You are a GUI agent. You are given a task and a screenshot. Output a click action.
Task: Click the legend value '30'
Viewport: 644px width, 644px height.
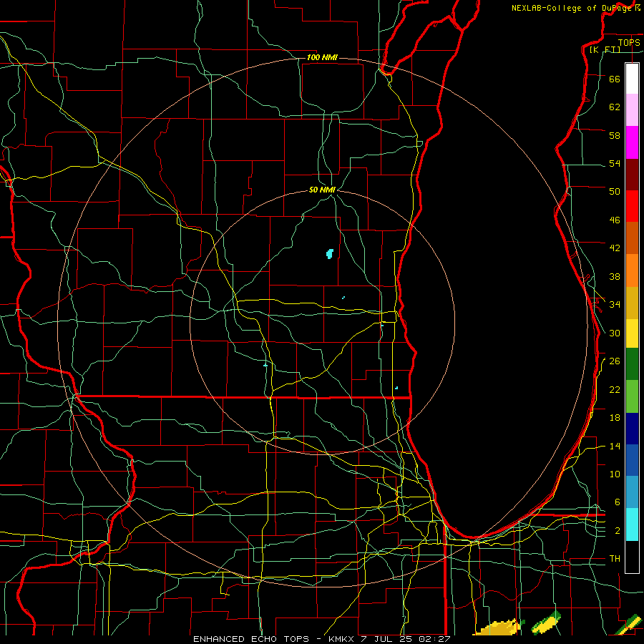tap(615, 333)
